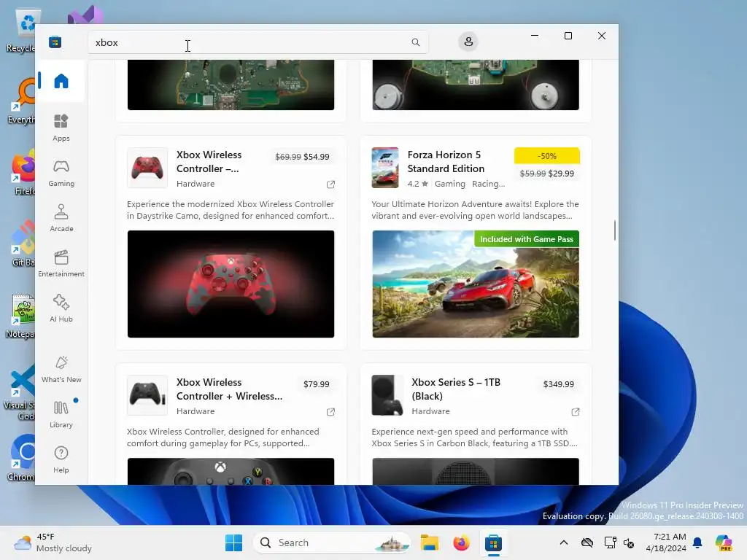
Task: Click the Included with Game Pass badge
Action: 527,239
